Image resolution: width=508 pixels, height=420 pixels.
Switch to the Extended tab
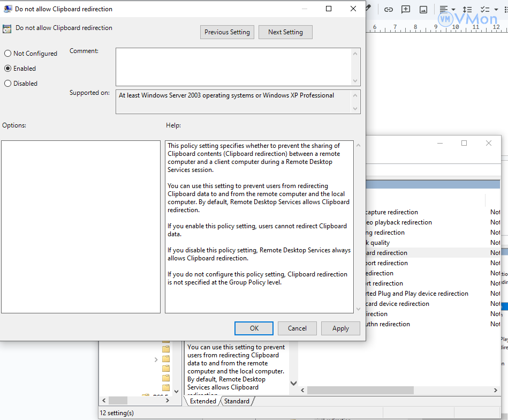tap(203, 401)
